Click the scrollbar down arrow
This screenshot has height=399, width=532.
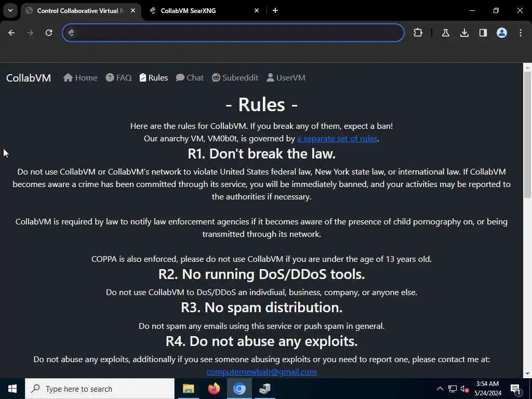pyautogui.click(x=527, y=374)
